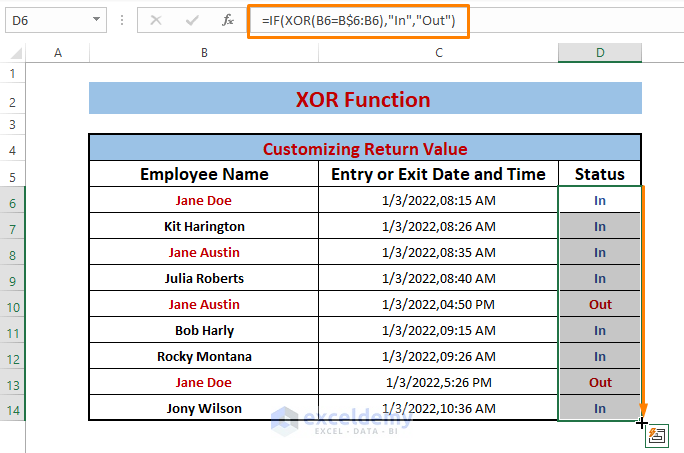Click the 1/3/2022,08:40 AM cell
The width and height of the screenshot is (684, 453).
pos(438,278)
